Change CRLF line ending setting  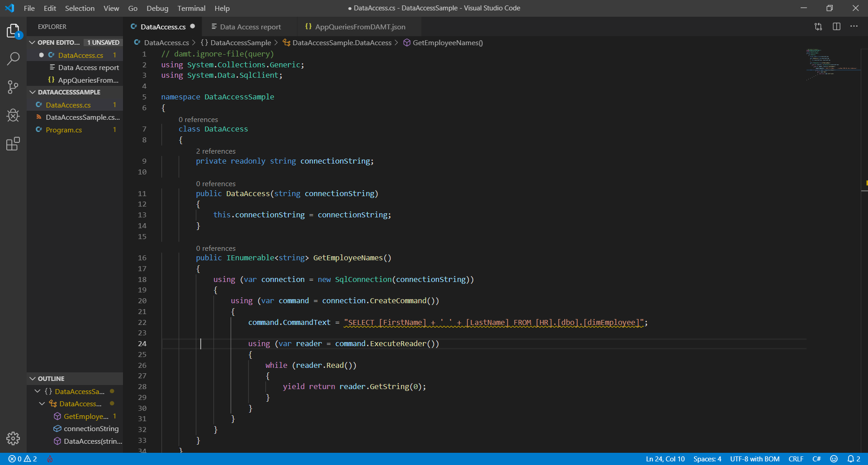[795, 459]
